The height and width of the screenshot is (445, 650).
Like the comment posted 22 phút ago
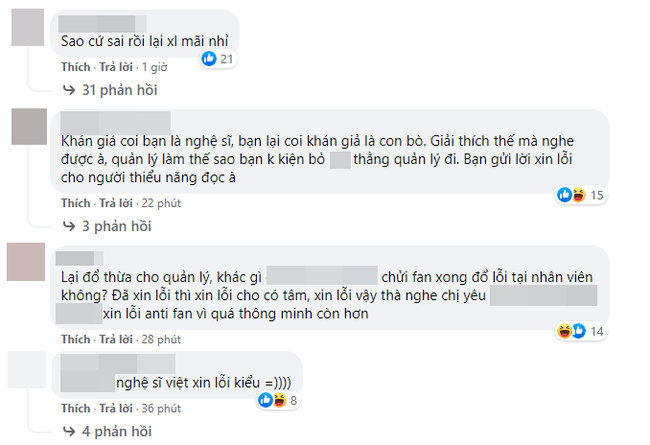pos(75,202)
